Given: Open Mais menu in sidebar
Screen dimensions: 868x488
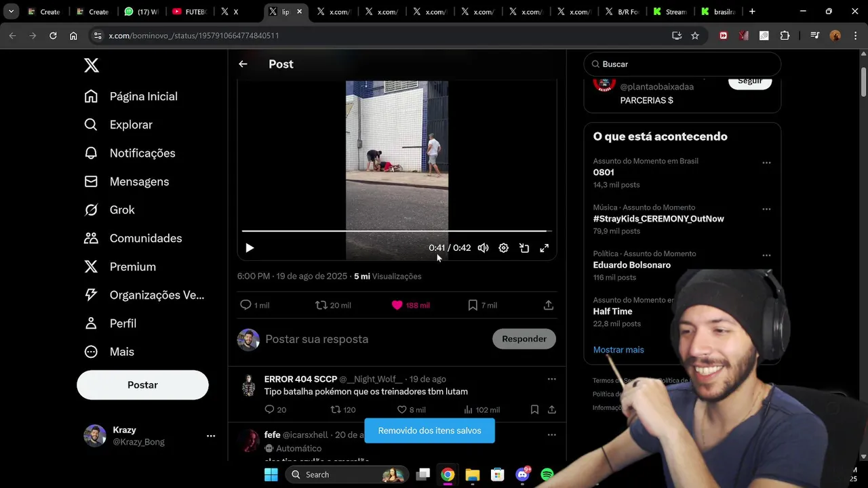Looking at the screenshot, I should pos(108,352).
